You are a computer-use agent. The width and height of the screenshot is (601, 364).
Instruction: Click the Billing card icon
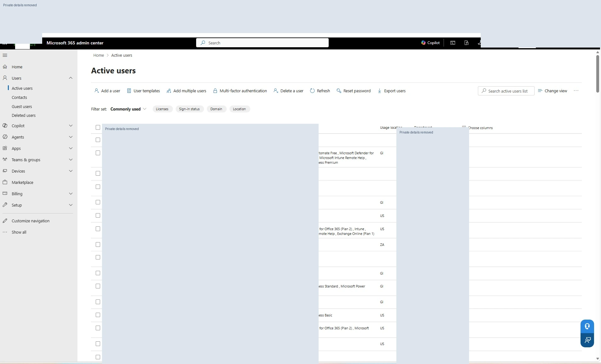coord(5,193)
